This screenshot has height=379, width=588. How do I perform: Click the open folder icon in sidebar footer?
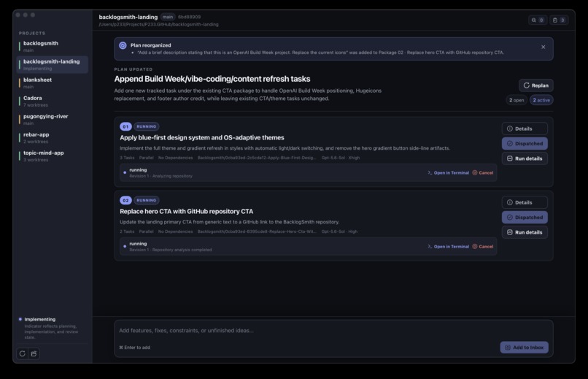[x=34, y=353]
